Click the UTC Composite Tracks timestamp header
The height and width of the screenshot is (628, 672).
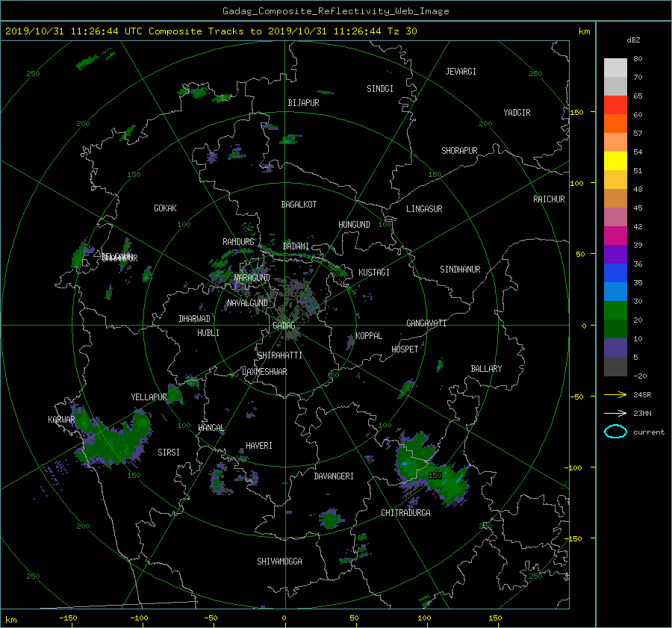pos(211,31)
